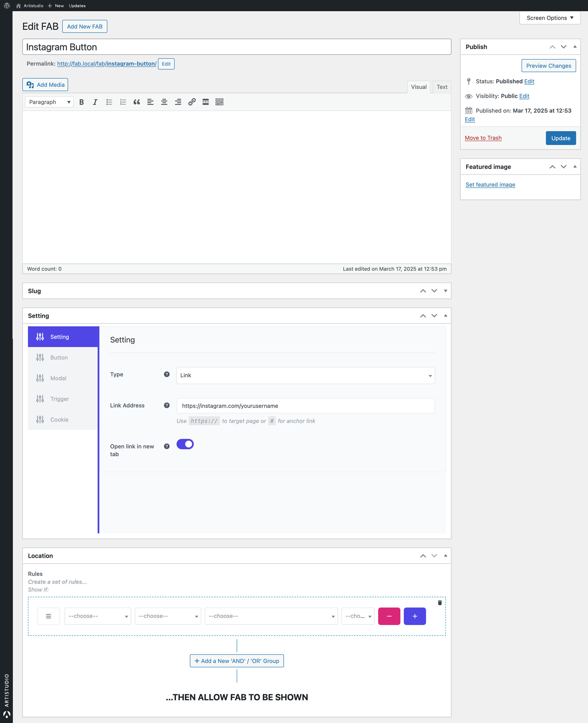Viewport: 588px width, 723px height.
Task: Click Preview Changes
Action: coord(548,66)
